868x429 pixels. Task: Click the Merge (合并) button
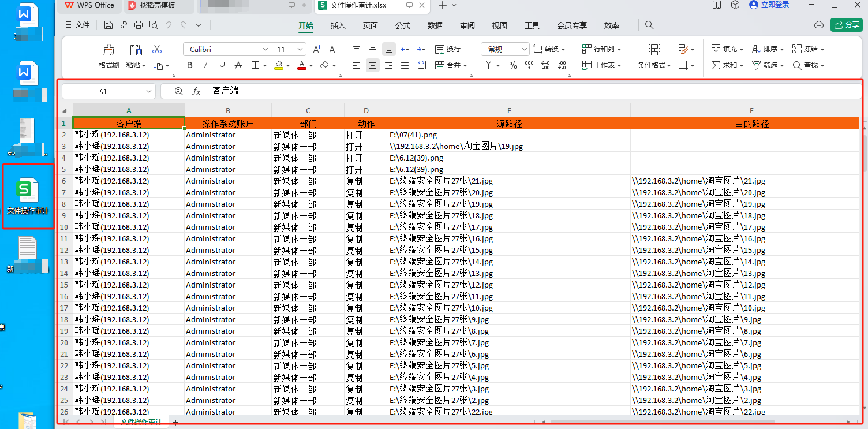(x=451, y=65)
